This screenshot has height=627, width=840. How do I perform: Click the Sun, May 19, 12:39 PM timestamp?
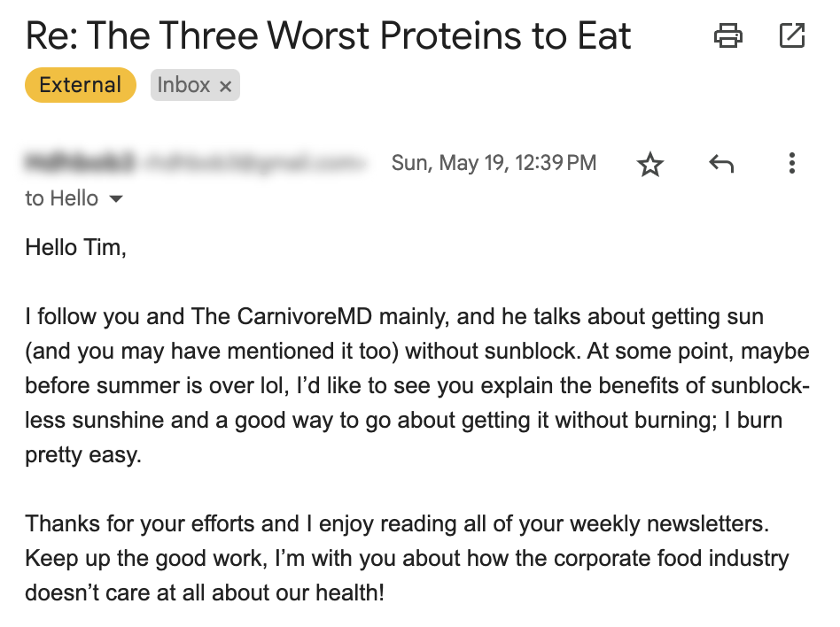tap(494, 163)
